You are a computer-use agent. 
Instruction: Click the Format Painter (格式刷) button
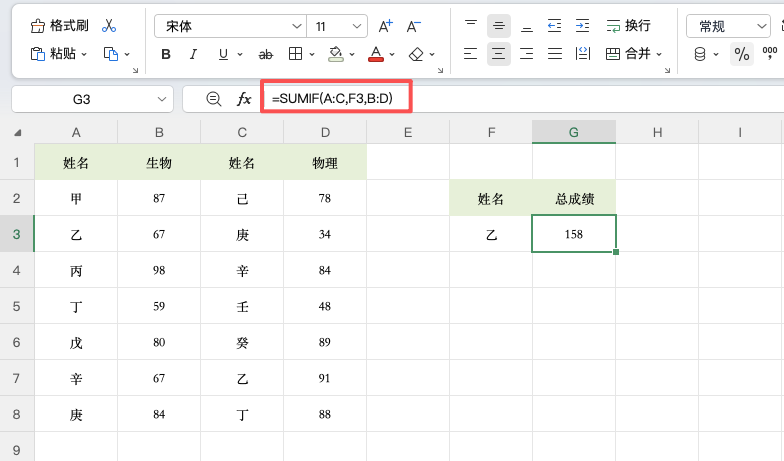(x=60, y=26)
